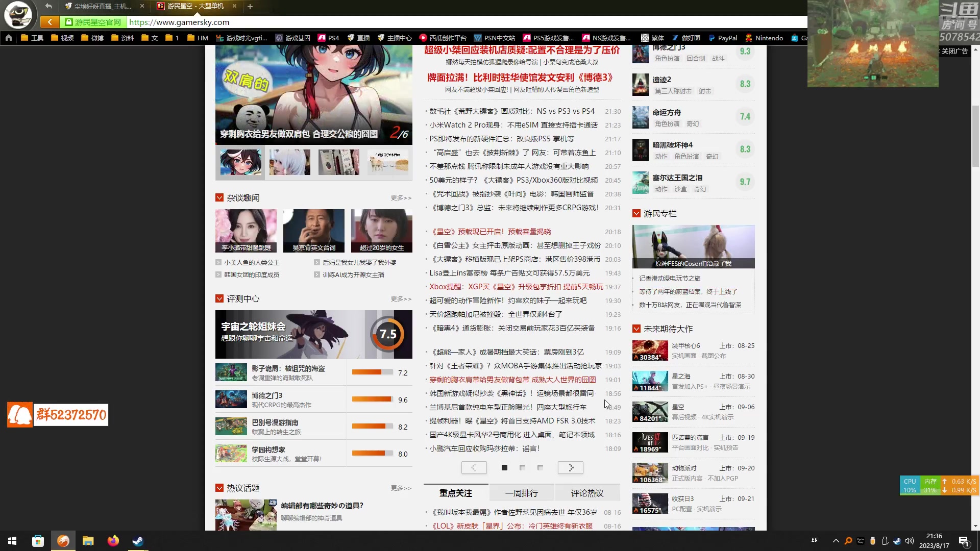Open the 学园构想家 review entry

pyautogui.click(x=281, y=454)
